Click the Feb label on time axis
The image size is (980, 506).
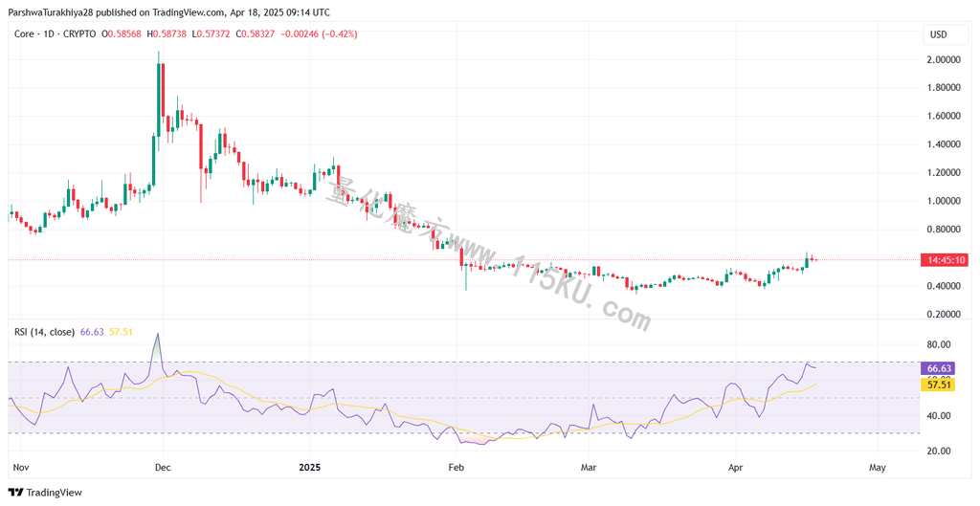(457, 468)
